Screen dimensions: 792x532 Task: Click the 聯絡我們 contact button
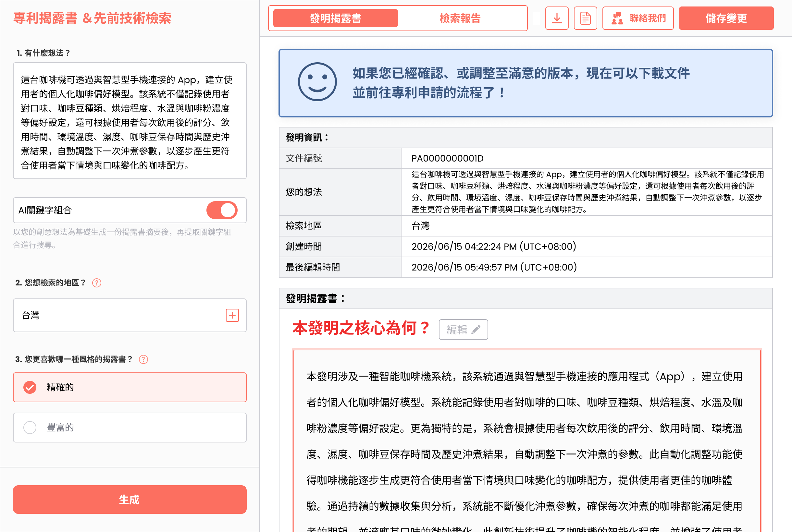pyautogui.click(x=638, y=18)
